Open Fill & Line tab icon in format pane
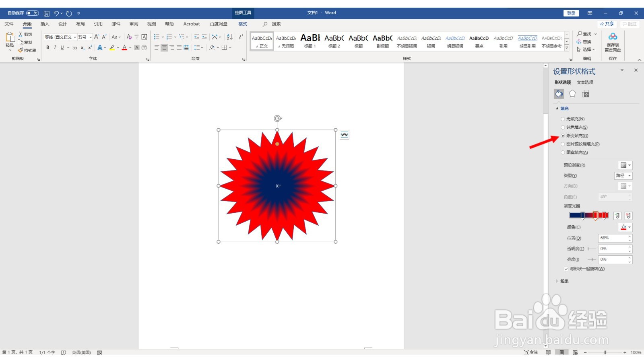Screen dimensions: 644x362 coord(559,94)
